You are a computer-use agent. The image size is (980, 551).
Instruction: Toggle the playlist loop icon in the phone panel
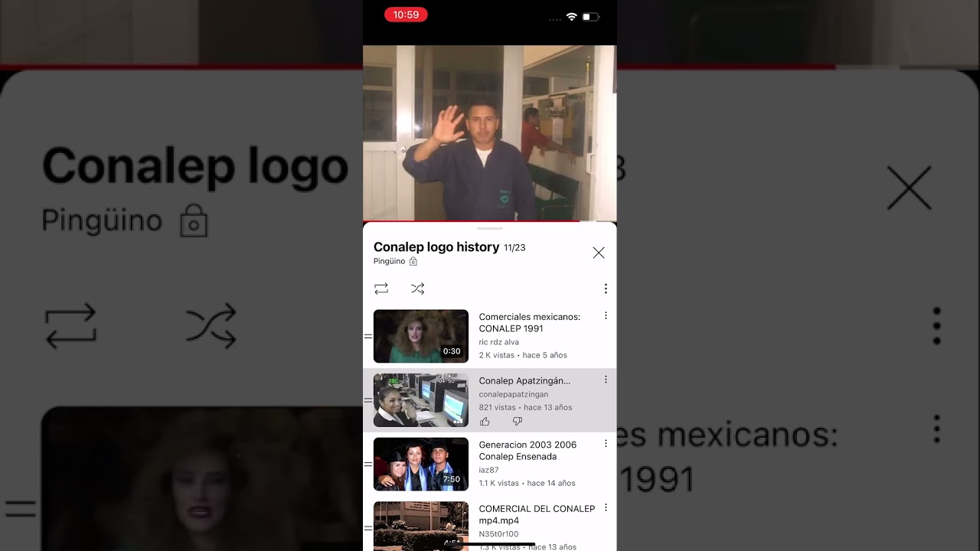click(x=381, y=289)
